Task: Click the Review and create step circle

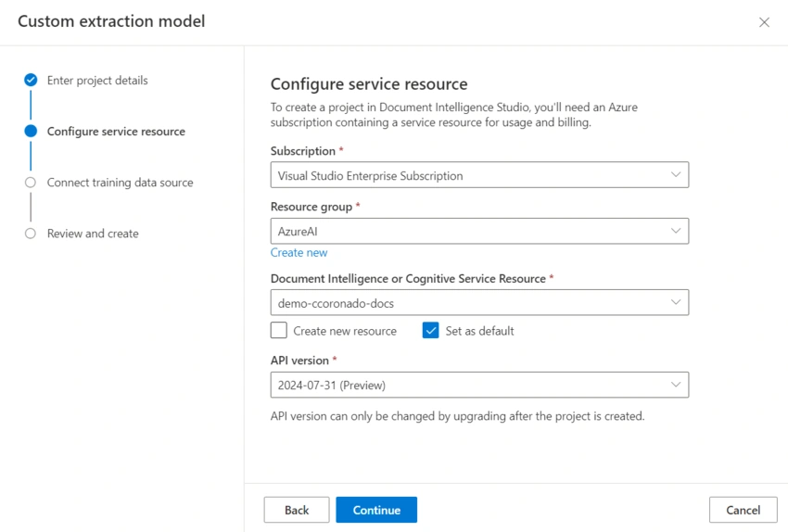Action: pyautogui.click(x=31, y=234)
